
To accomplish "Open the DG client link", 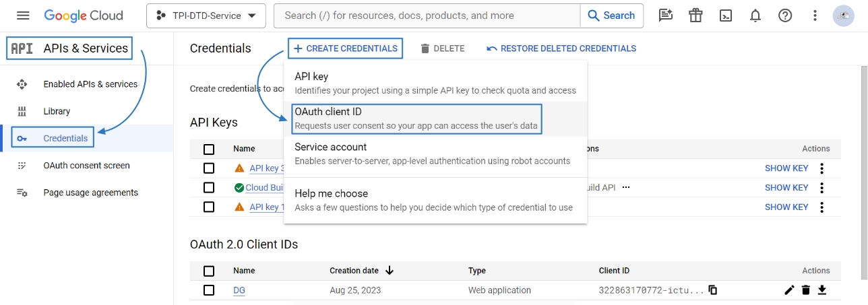I will 239,290.
